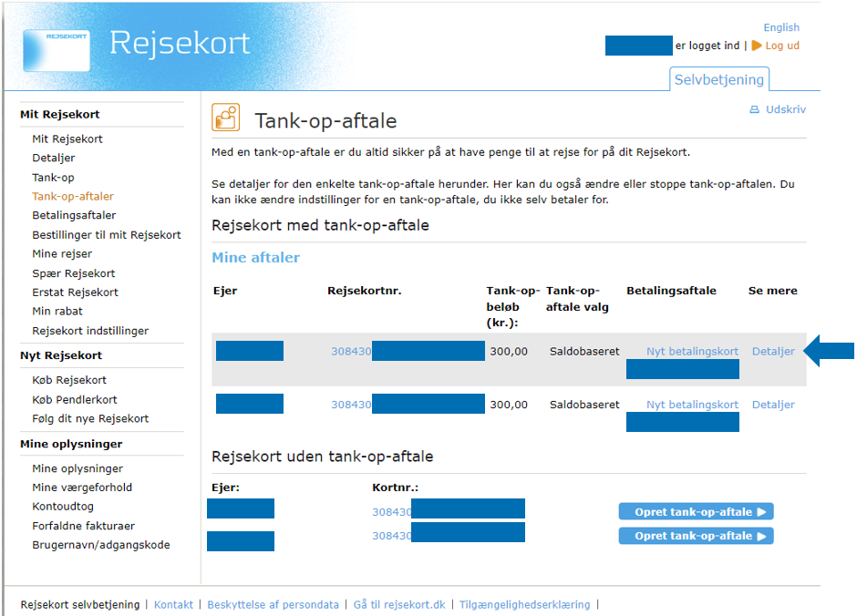Click the Rejsekort card logo icon

(x=57, y=50)
